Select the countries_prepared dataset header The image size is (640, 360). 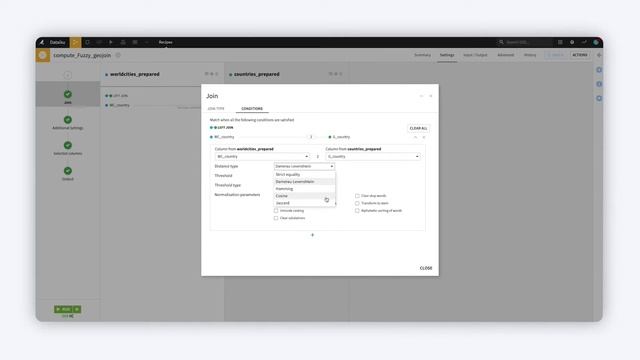[257, 74]
